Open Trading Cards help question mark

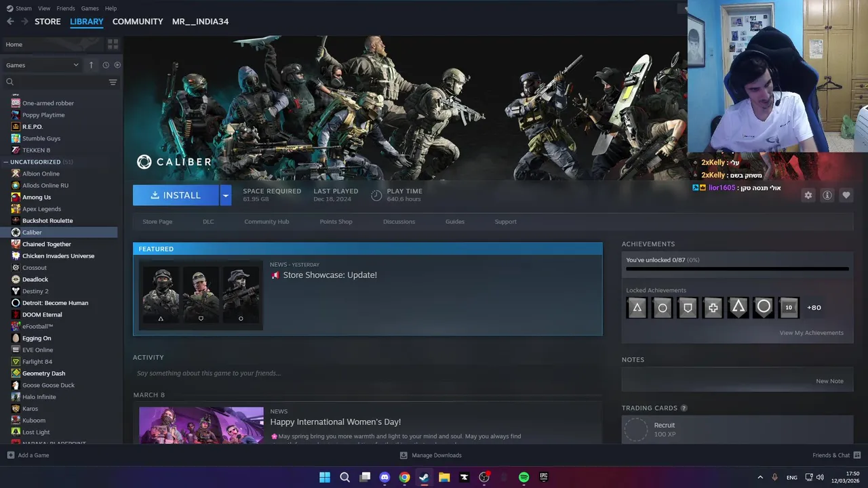click(x=684, y=408)
